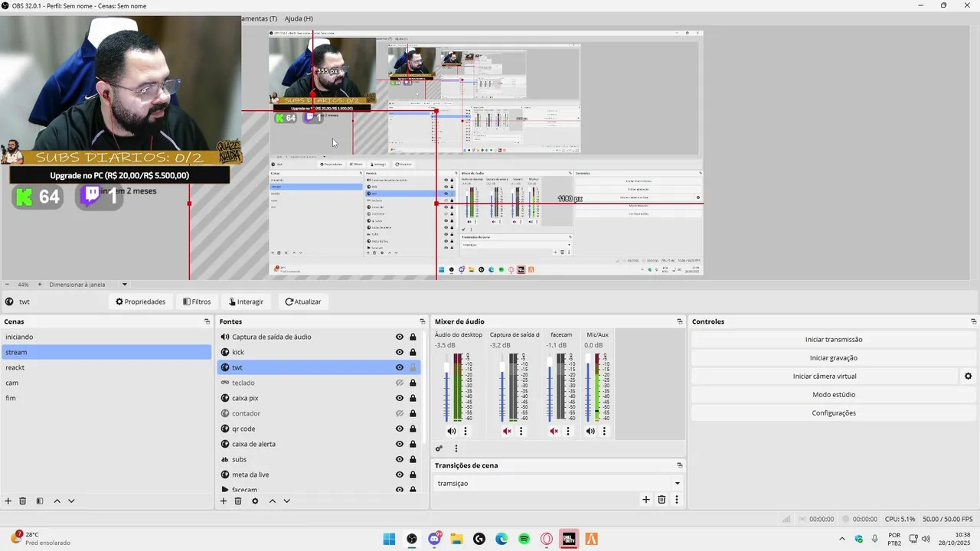Image resolution: width=980 pixels, height=551 pixels.
Task: Undock the Mixer de áudio panel
Action: 679,321
